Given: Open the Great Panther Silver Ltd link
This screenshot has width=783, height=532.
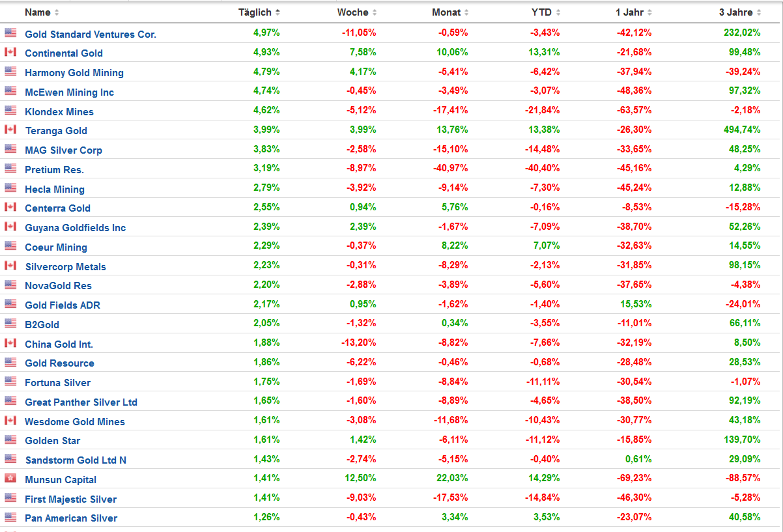Looking at the screenshot, I should click(x=81, y=402).
